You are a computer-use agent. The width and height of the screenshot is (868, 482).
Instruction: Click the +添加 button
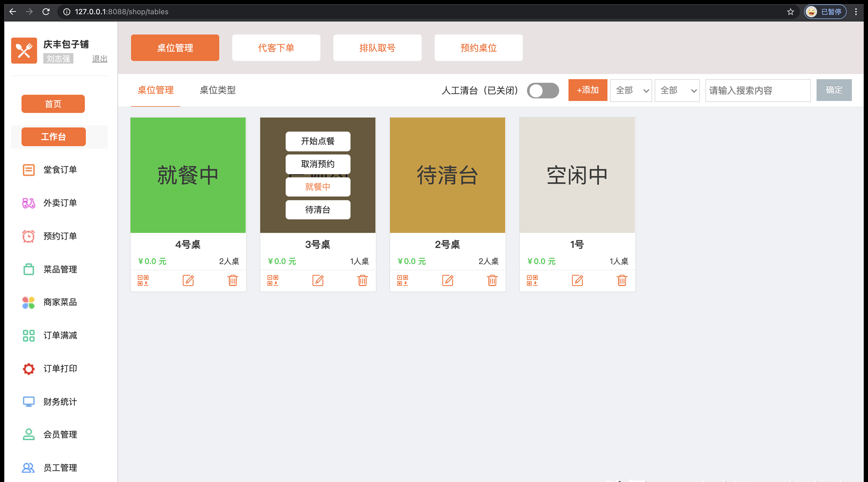coord(587,90)
